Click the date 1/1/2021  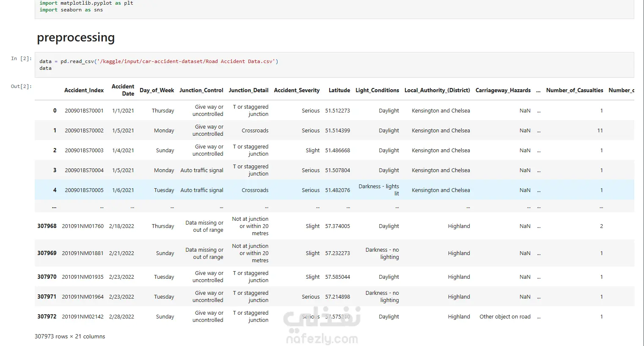[x=123, y=110]
